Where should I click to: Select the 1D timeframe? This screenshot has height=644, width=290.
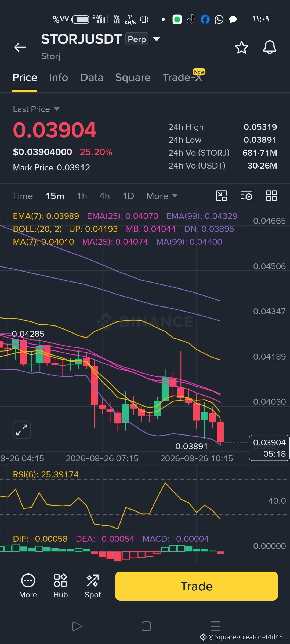[x=128, y=196]
